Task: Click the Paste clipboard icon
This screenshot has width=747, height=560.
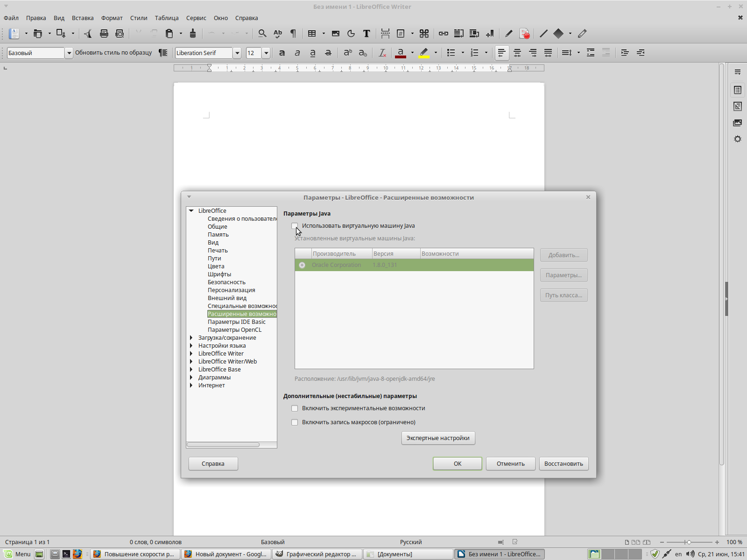Action: coord(169,34)
